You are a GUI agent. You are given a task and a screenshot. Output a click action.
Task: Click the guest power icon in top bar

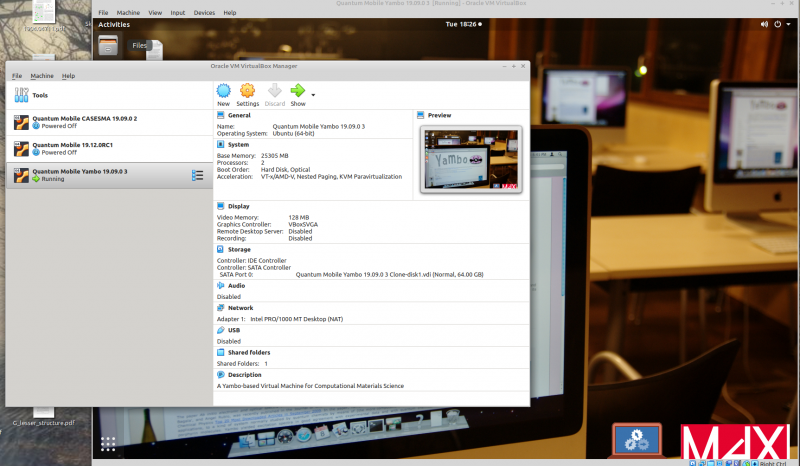coord(778,24)
